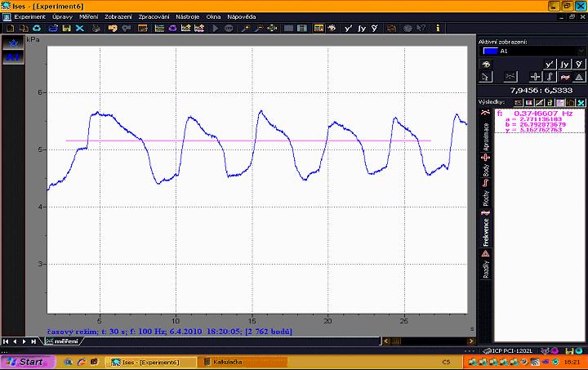Click horizontal scrollbar left arrow
The image size is (588, 370).
pyautogui.click(x=386, y=341)
